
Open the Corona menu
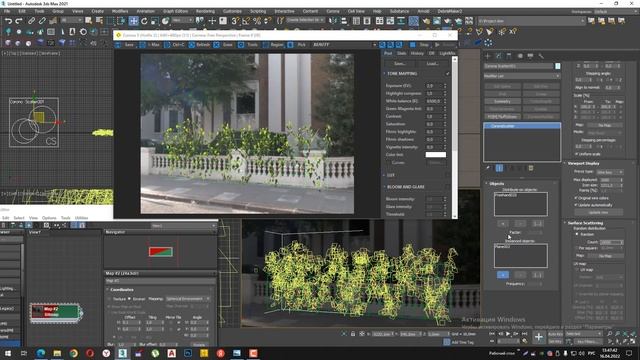pyautogui.click(x=333, y=11)
